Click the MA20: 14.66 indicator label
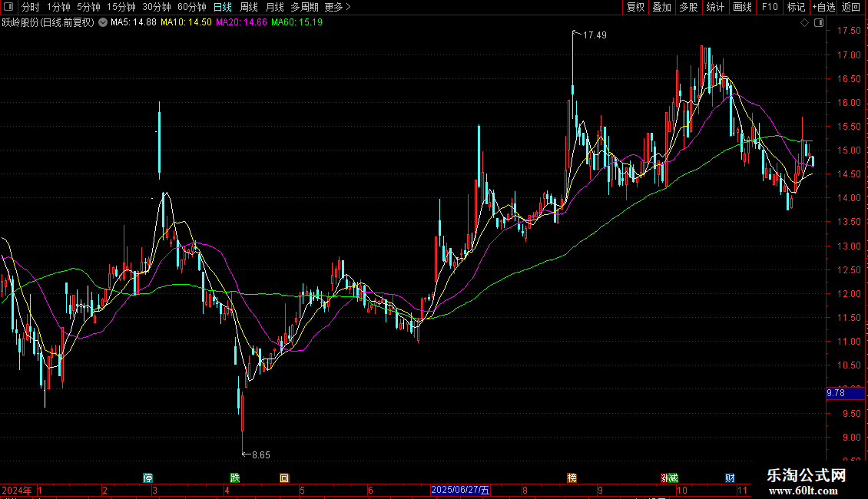 click(x=241, y=22)
